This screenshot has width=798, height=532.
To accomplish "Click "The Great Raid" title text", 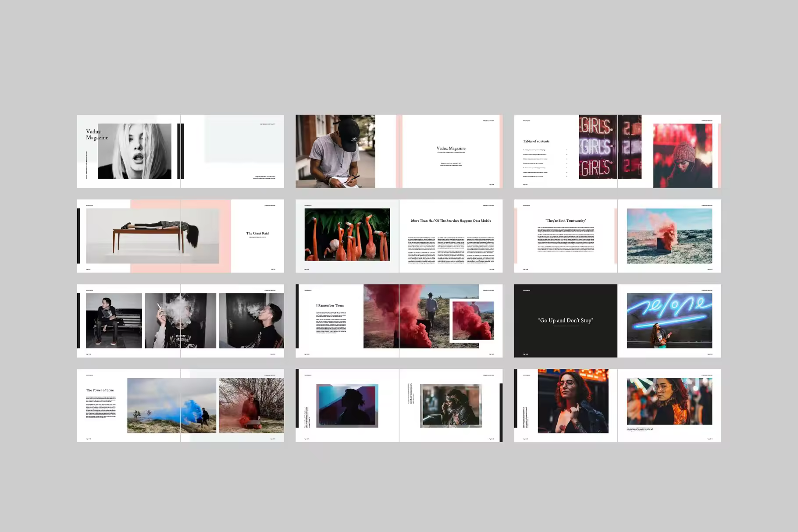I will [257, 233].
